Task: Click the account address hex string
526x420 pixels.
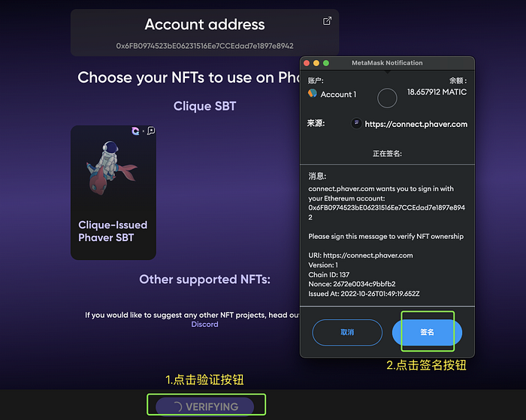Action: coord(204,46)
